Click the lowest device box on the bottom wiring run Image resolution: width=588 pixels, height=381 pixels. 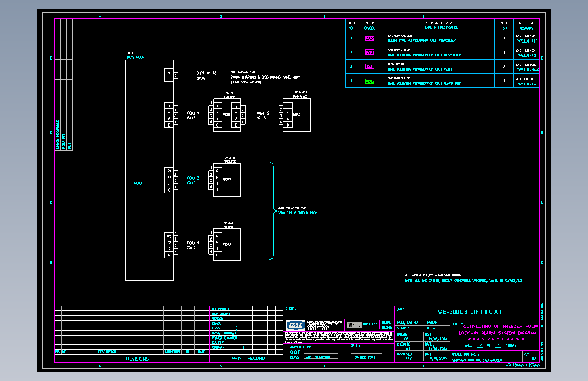(x=227, y=245)
